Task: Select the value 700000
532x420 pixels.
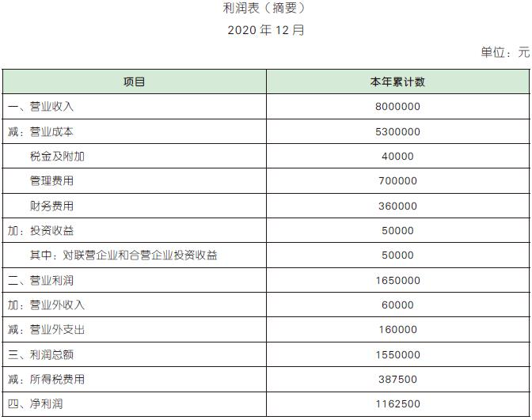Action: (x=397, y=180)
